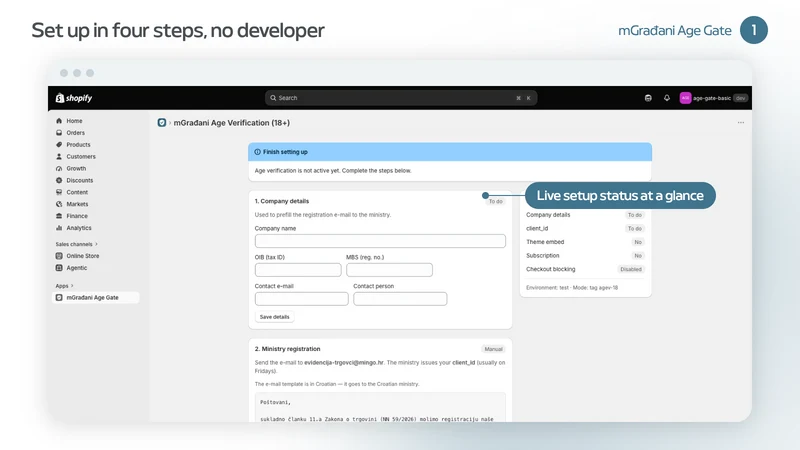Select mGrađani Age Gate app label

[x=92, y=297]
